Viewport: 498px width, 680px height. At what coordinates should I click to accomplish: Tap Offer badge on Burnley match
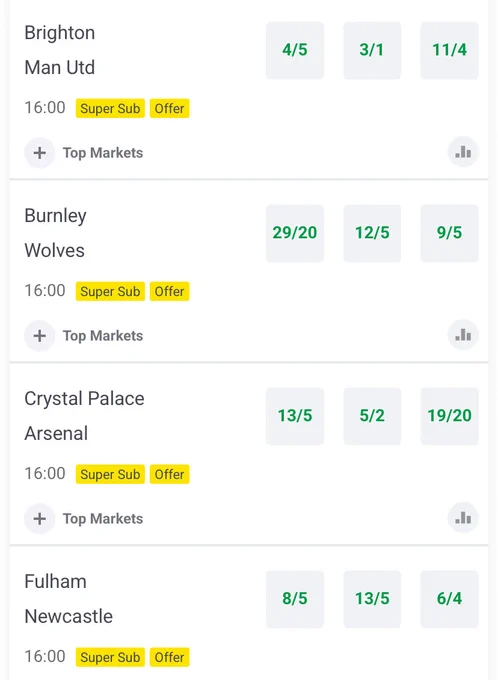click(170, 291)
